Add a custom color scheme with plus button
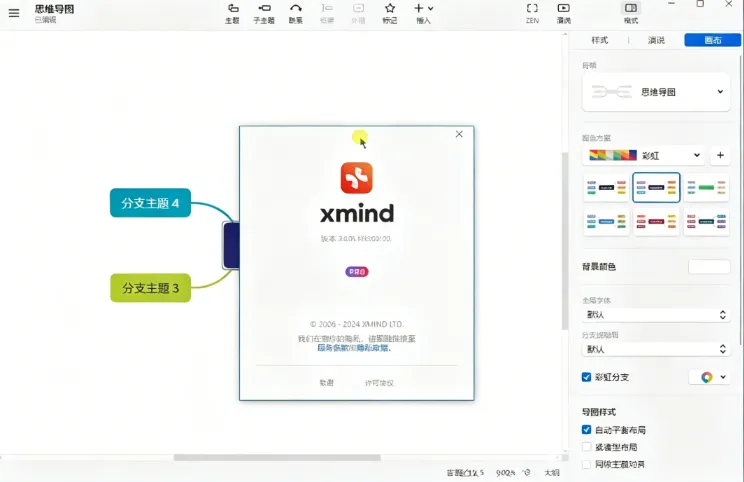Viewport: 744px width, 482px height. [x=720, y=155]
